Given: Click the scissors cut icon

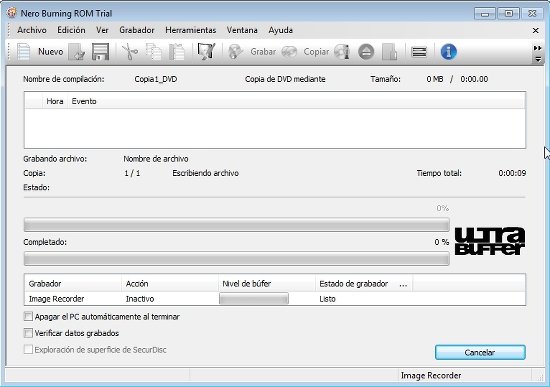Looking at the screenshot, I should tap(130, 52).
